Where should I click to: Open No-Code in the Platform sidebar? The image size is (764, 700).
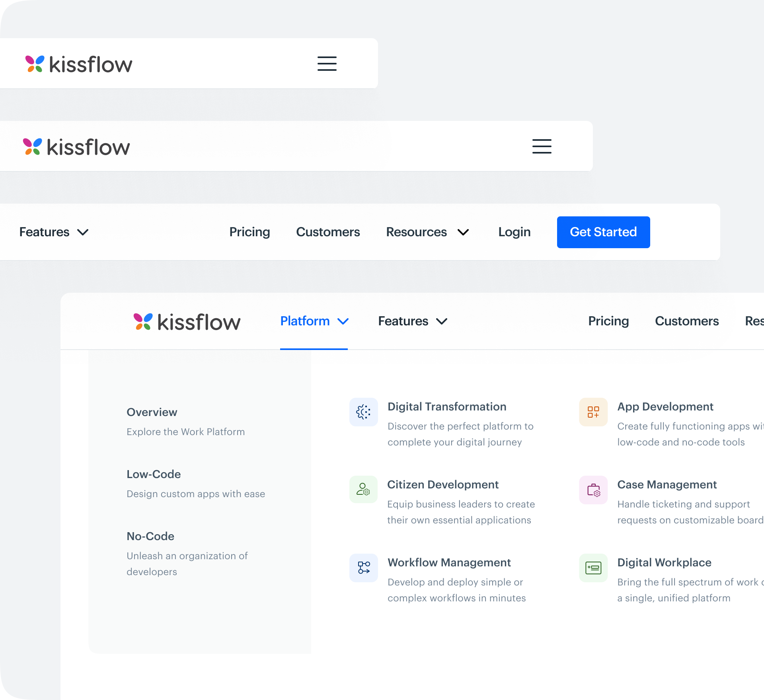(150, 537)
